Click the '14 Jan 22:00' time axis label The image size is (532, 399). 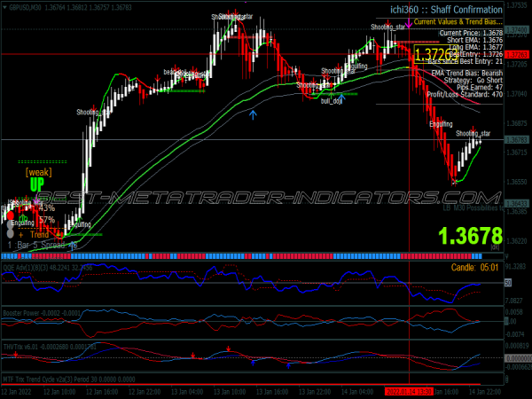(x=485, y=392)
